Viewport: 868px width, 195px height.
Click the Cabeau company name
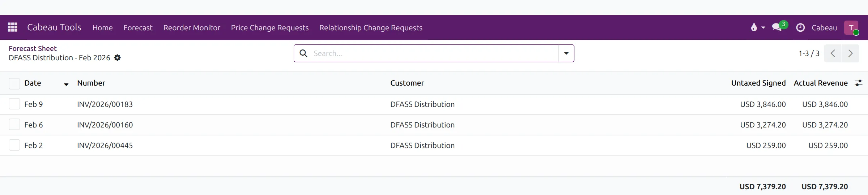pos(824,27)
